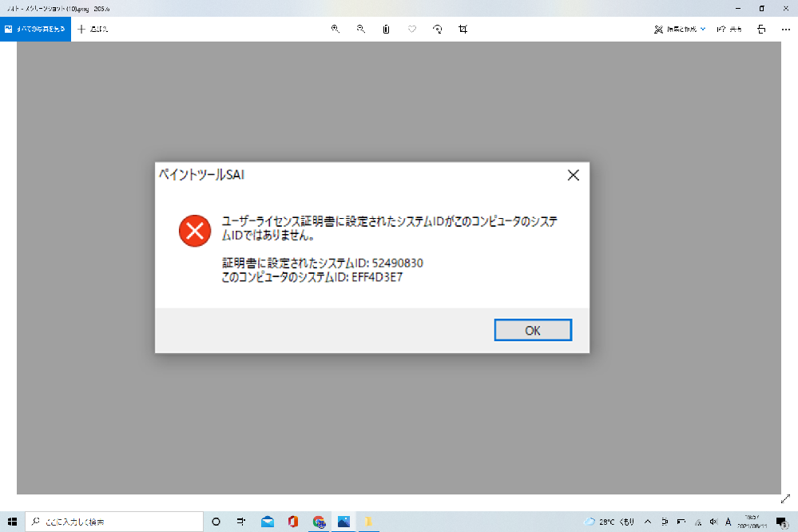Viewport: 798px width, 532px height.
Task: Click the taskbar search box
Action: (x=114, y=522)
